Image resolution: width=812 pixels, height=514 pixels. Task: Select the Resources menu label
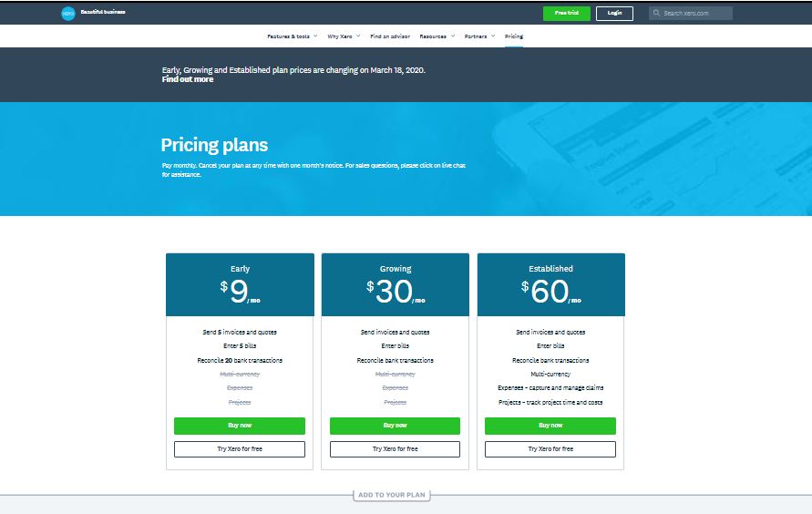tap(433, 36)
